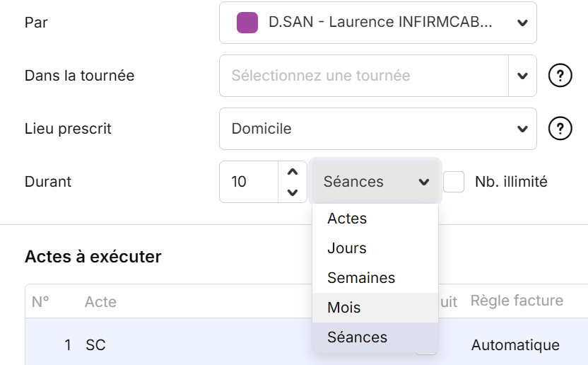Focus the Sélectionnez une tournée field
Image resolution: width=588 pixels, height=365 pixels.
364,76
